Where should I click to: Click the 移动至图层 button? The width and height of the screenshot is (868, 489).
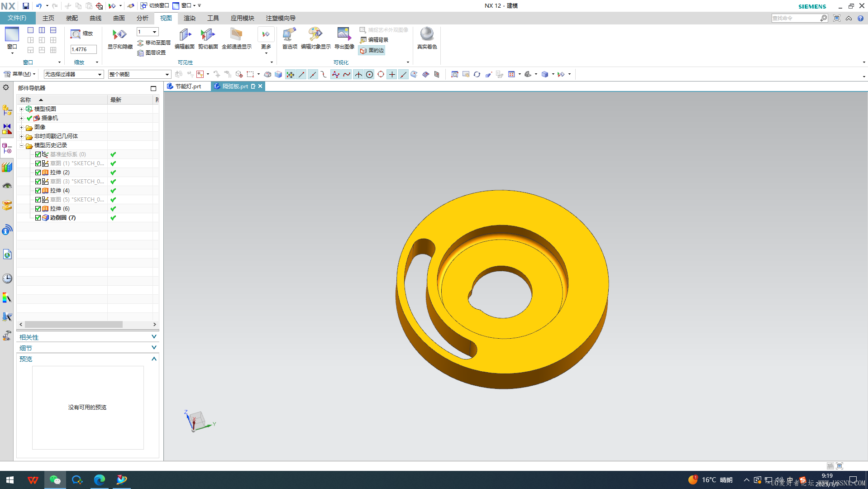154,43
